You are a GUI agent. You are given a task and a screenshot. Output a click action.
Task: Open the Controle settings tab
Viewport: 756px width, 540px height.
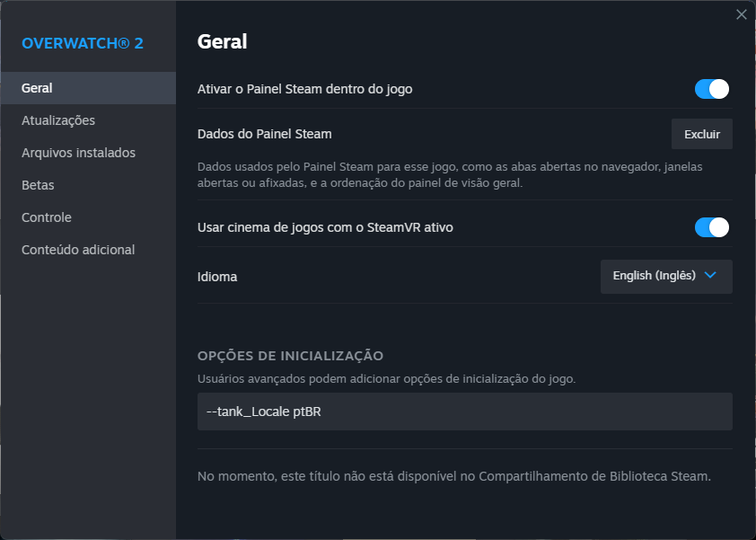(47, 217)
